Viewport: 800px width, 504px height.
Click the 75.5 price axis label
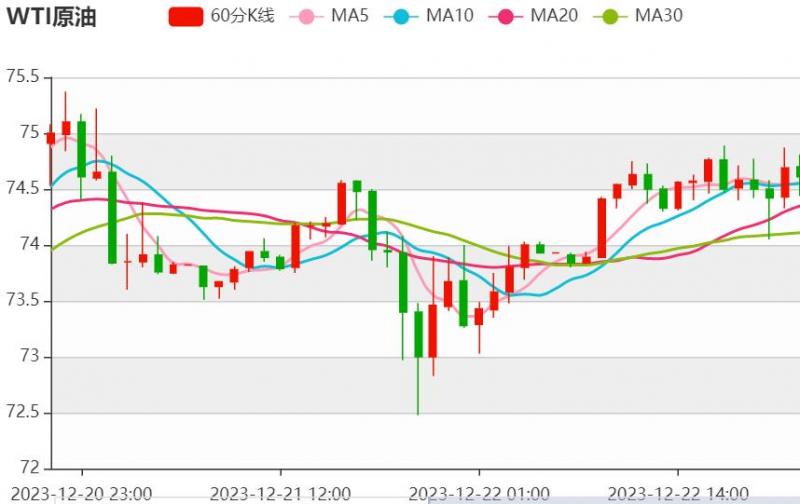point(22,78)
